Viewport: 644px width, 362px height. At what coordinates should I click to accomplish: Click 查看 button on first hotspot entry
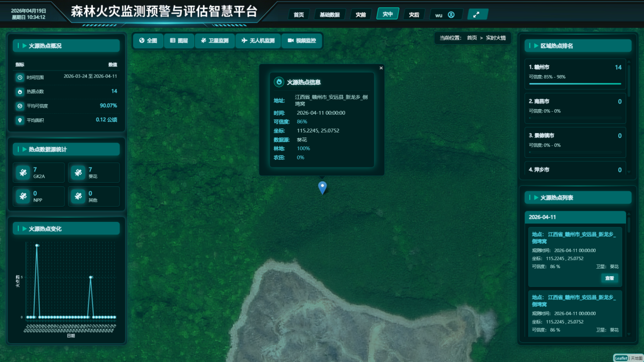(609, 278)
